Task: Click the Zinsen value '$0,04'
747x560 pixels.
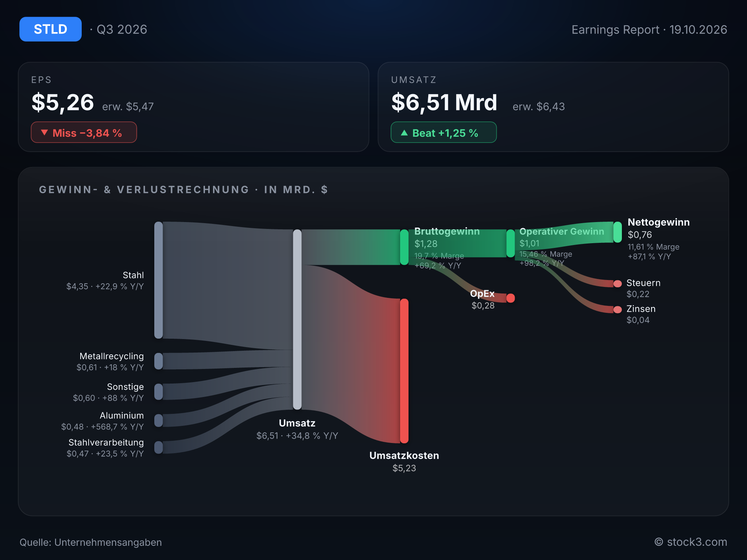Action: [638, 320]
